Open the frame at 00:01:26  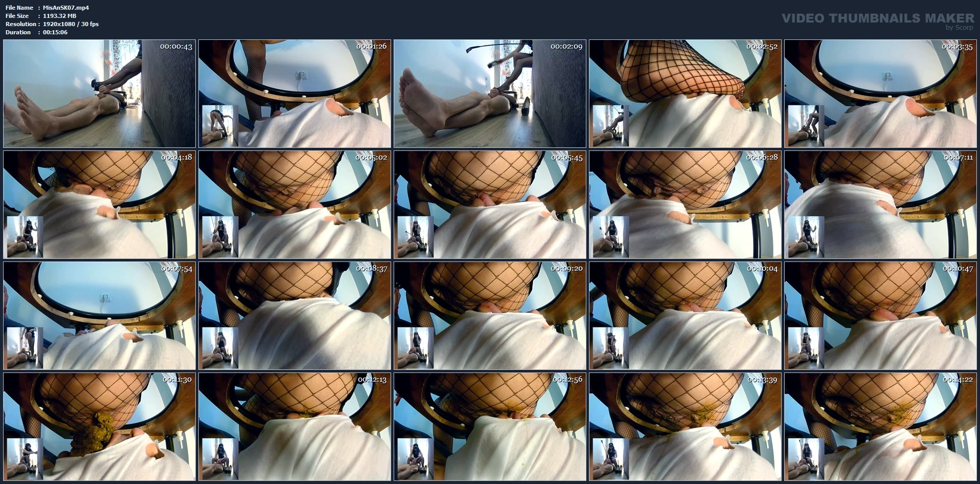coord(294,94)
